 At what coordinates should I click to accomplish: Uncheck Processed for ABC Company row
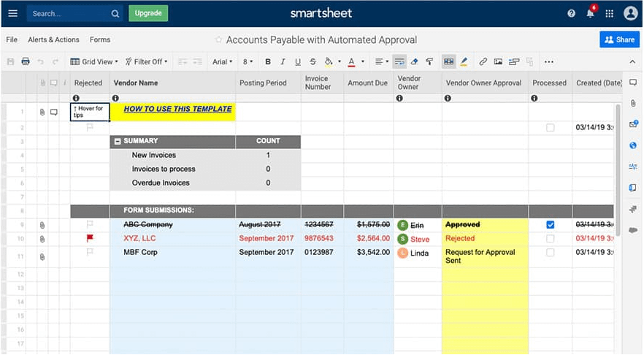(551, 225)
